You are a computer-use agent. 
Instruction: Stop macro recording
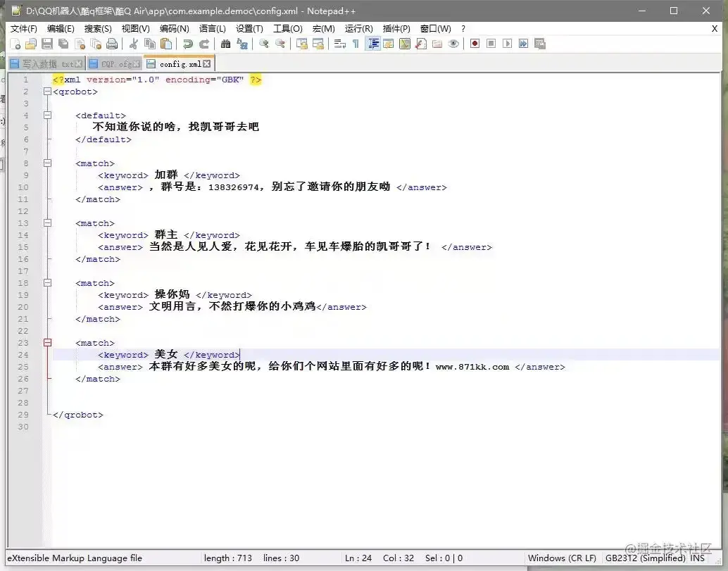tap(491, 44)
